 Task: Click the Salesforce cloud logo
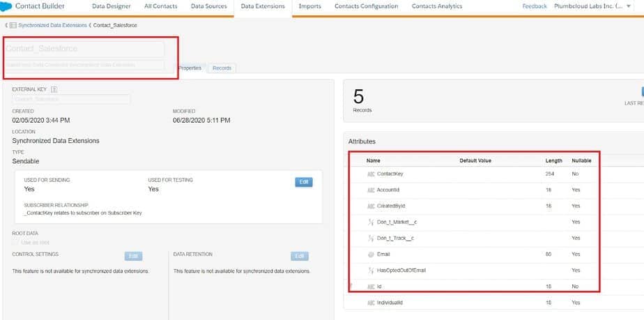[6, 6]
